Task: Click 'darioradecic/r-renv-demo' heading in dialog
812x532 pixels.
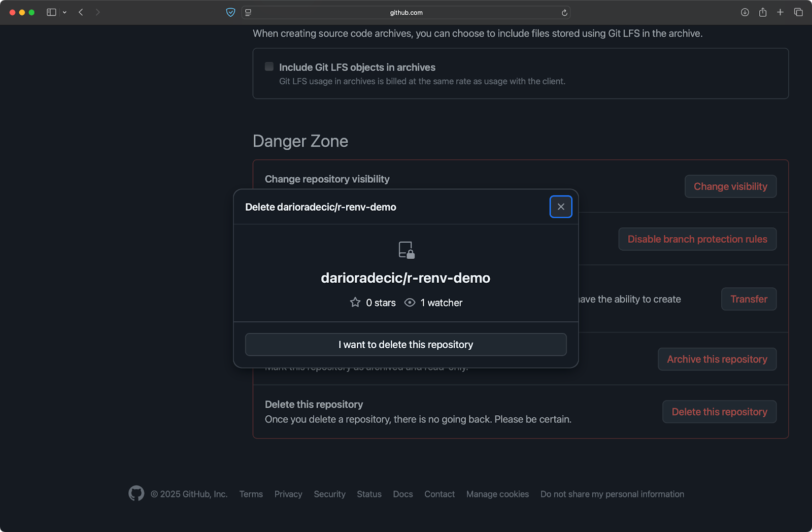Action: pos(405,278)
